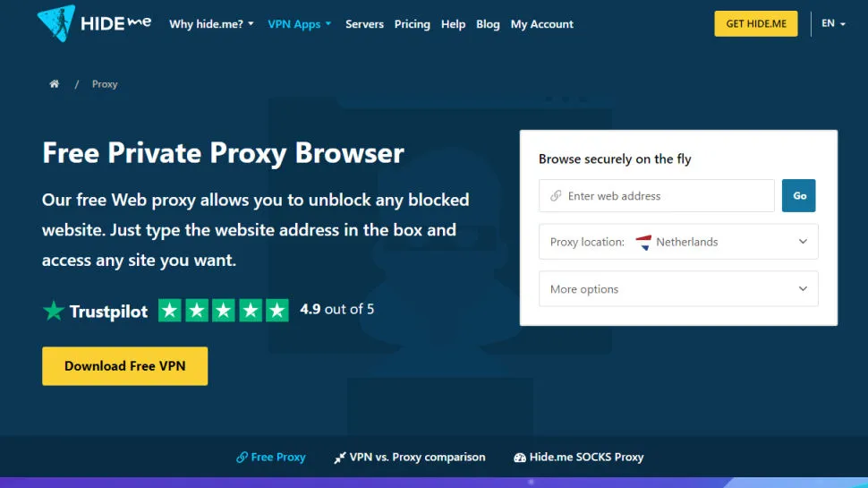Open the VPN Apps menu
Screen dimensions: 868x488
pos(300,24)
